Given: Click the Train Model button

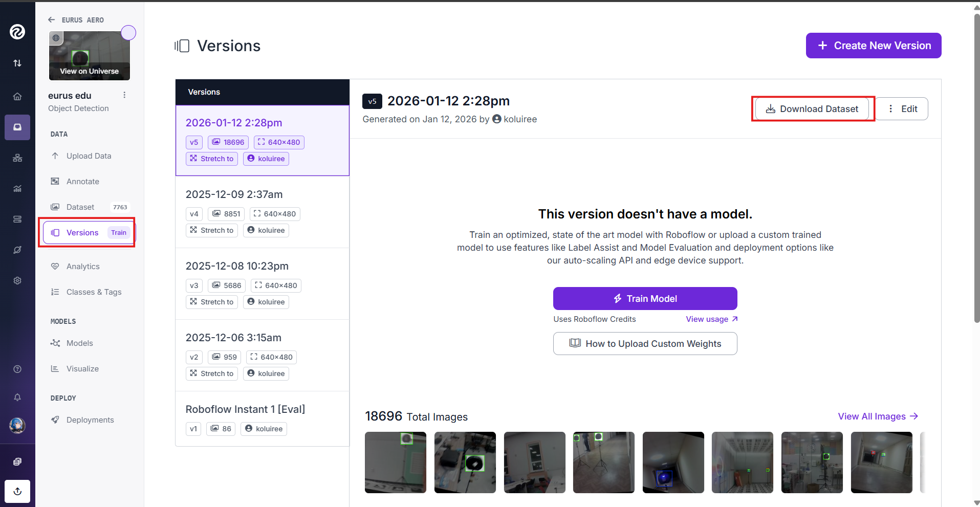Looking at the screenshot, I should [x=645, y=298].
